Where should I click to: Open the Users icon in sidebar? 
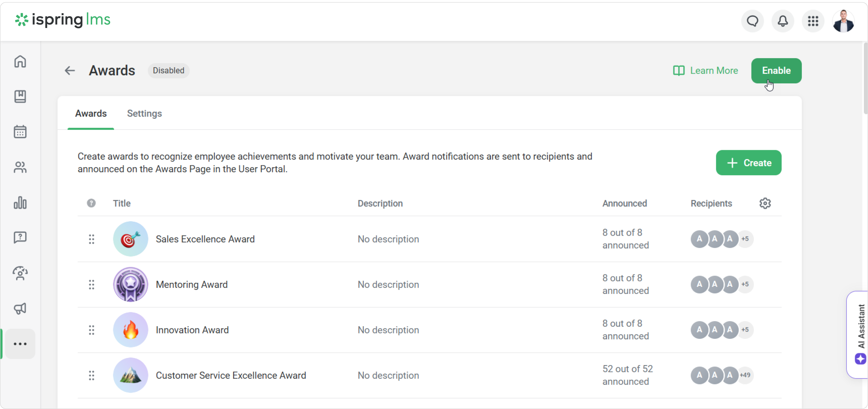pos(20,167)
